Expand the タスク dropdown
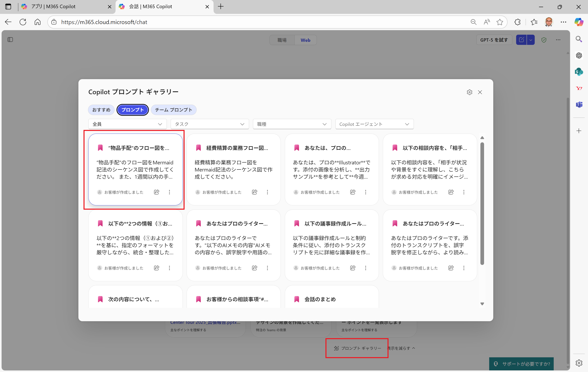Image resolution: width=588 pixels, height=372 pixels. coord(209,124)
